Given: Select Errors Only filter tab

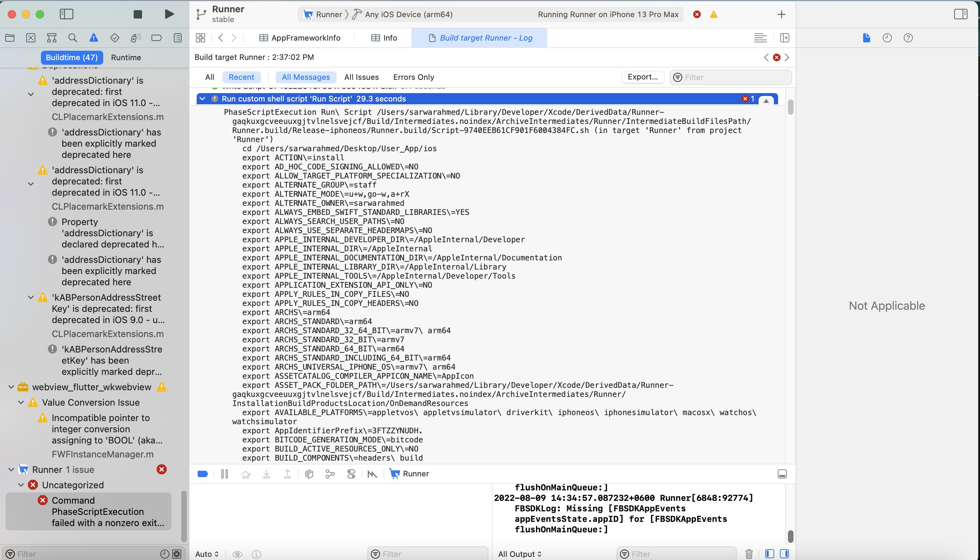Looking at the screenshot, I should (413, 77).
